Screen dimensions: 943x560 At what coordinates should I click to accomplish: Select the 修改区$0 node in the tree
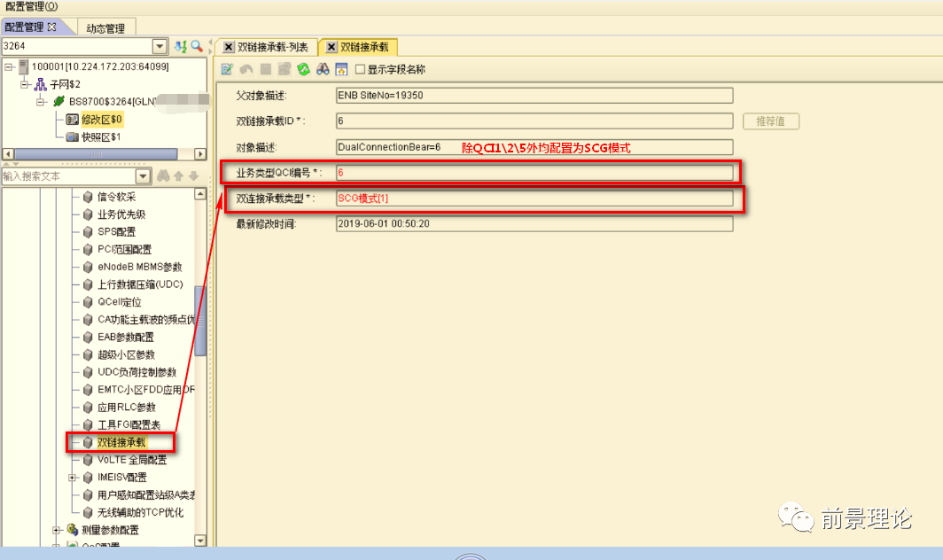(101, 119)
